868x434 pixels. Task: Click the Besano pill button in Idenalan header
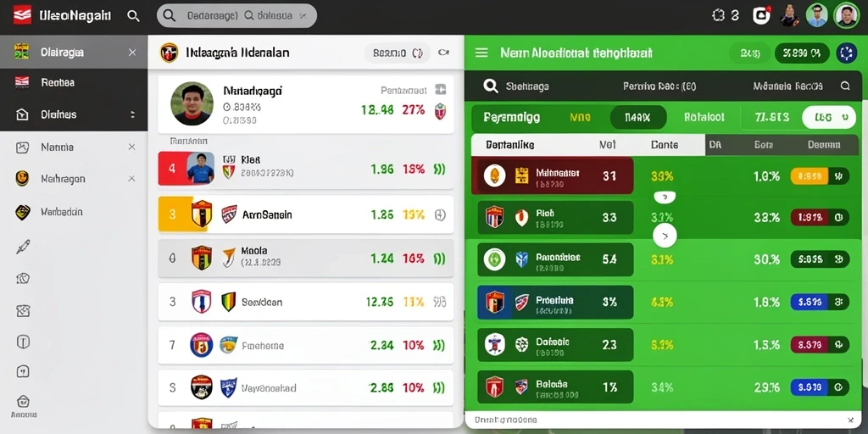tap(398, 53)
